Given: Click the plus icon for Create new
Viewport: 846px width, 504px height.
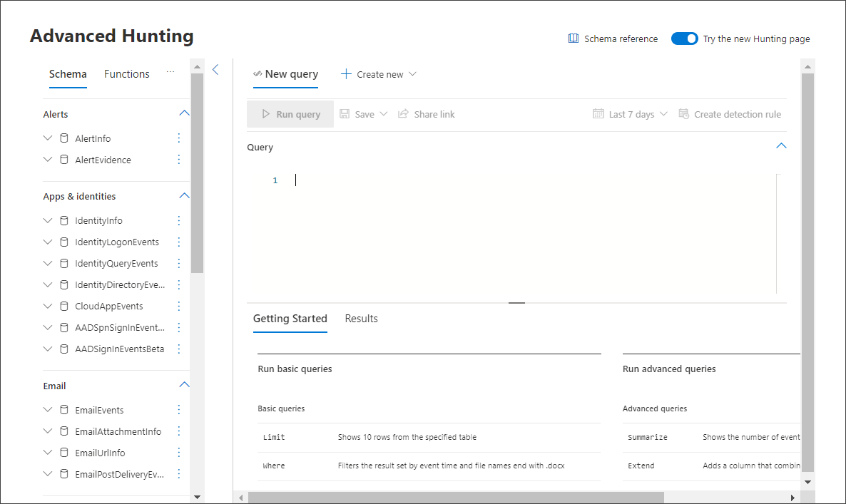Looking at the screenshot, I should pos(346,74).
